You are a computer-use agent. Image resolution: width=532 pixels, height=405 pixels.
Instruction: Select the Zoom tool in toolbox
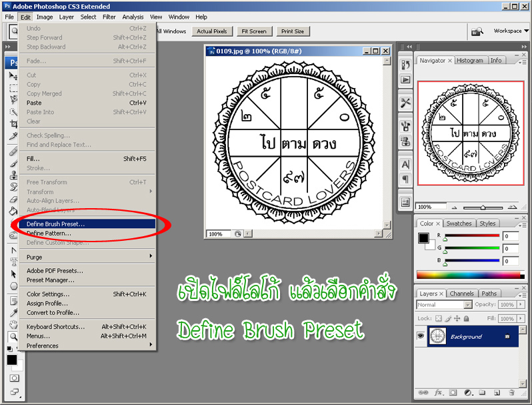pos(13,336)
